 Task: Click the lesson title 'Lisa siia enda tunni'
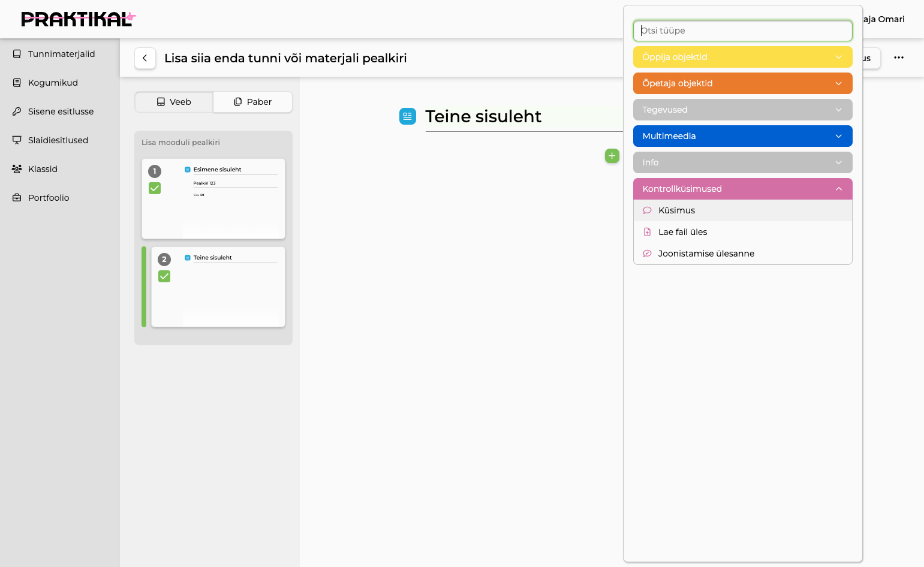285,58
